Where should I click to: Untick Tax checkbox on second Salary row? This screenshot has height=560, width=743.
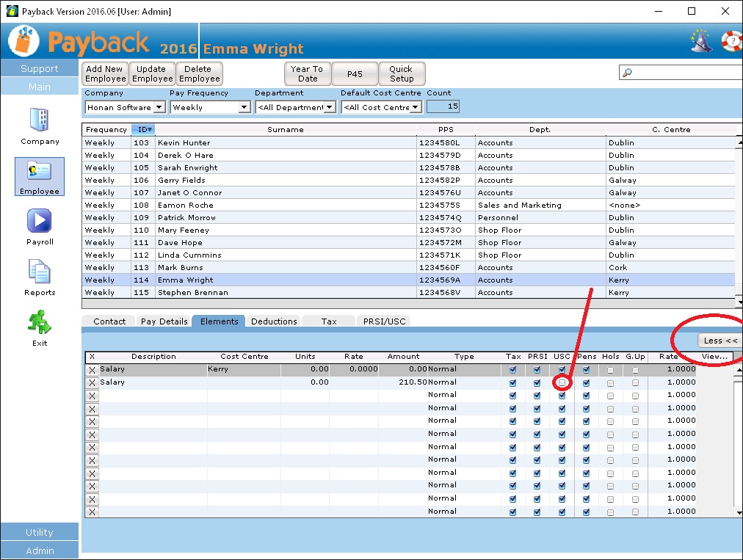(x=512, y=382)
